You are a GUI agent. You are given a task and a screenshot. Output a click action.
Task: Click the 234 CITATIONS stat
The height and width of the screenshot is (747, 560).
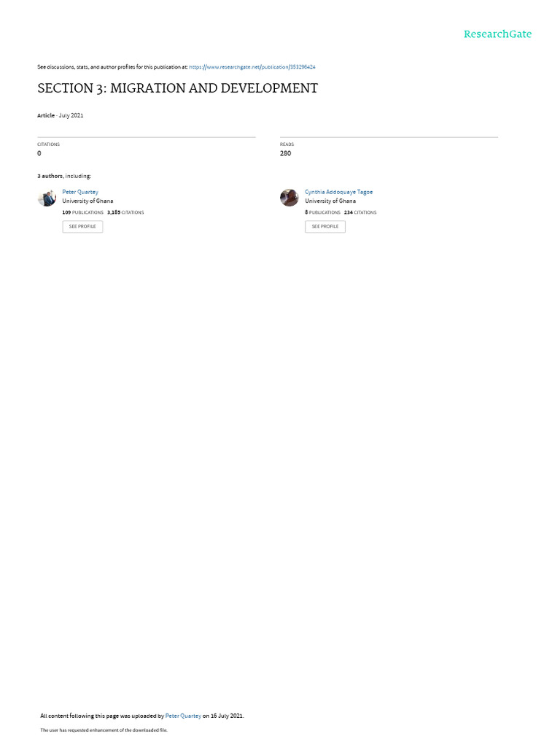coord(360,212)
